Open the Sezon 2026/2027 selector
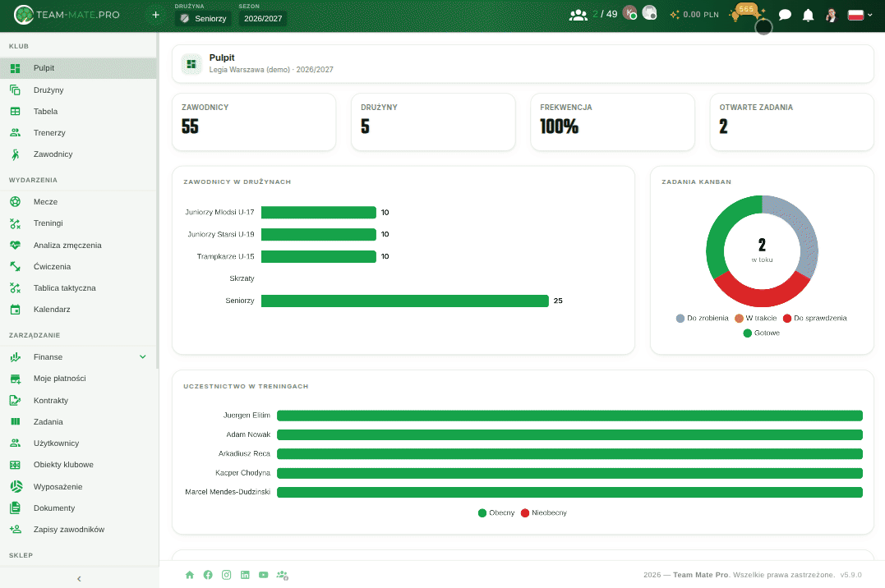885x588 pixels. (x=263, y=19)
